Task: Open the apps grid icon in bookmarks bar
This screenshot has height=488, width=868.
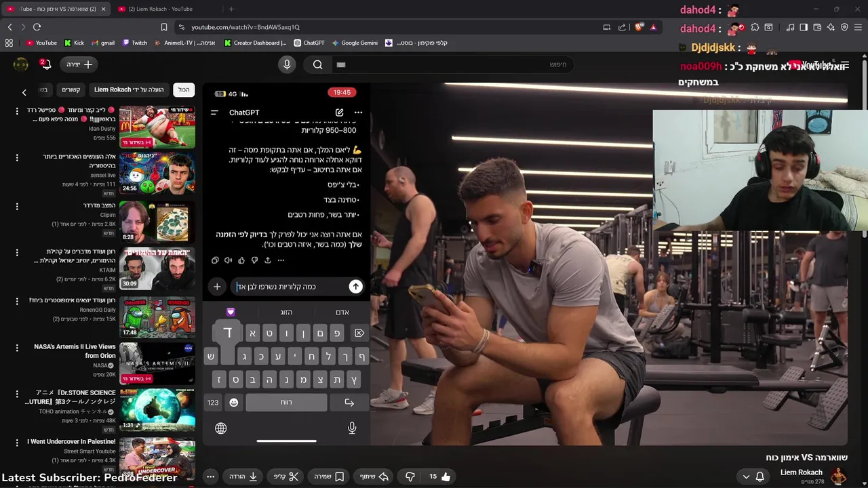Action: (x=9, y=43)
